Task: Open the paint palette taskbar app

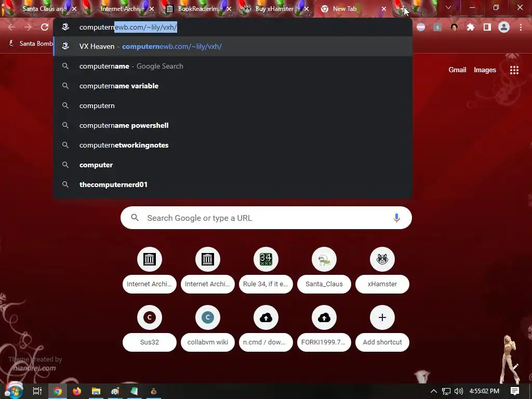Action: point(115,391)
